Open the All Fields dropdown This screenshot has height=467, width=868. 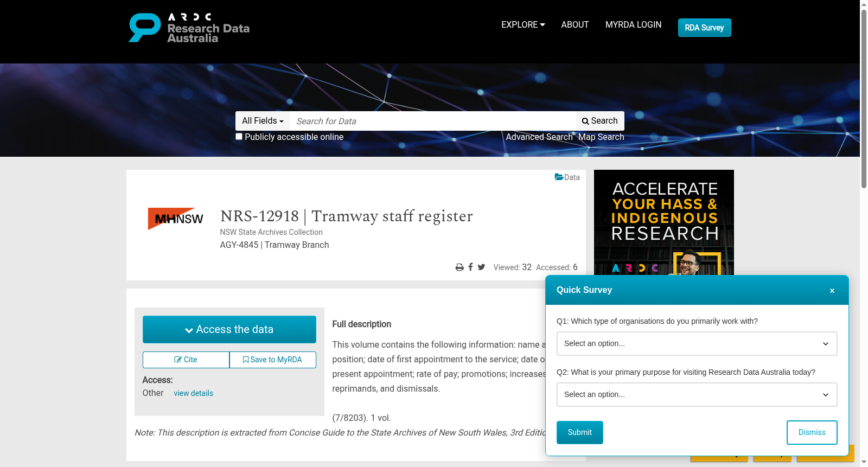point(263,121)
